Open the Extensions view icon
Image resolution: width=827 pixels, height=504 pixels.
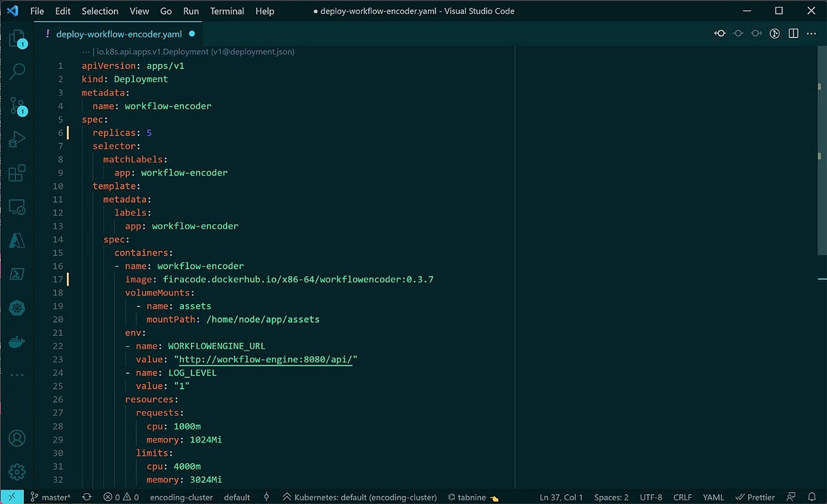17,173
